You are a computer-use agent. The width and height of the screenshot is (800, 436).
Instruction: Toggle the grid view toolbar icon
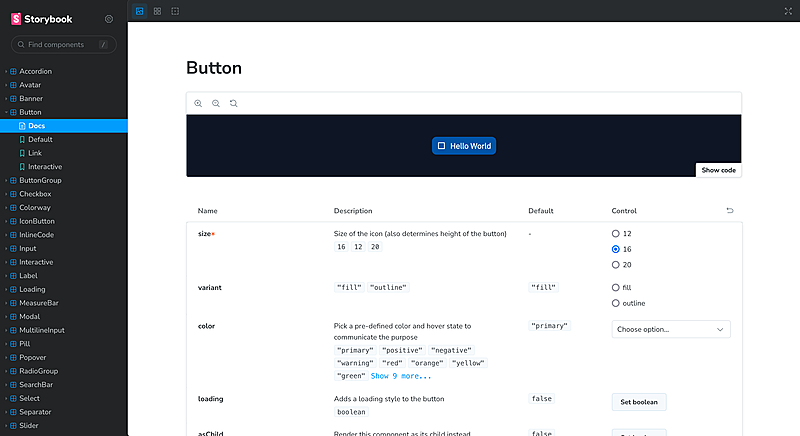click(158, 10)
